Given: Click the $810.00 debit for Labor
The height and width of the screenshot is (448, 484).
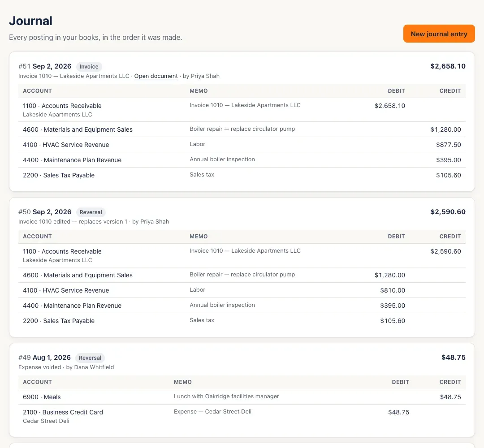Looking at the screenshot, I should pos(392,290).
